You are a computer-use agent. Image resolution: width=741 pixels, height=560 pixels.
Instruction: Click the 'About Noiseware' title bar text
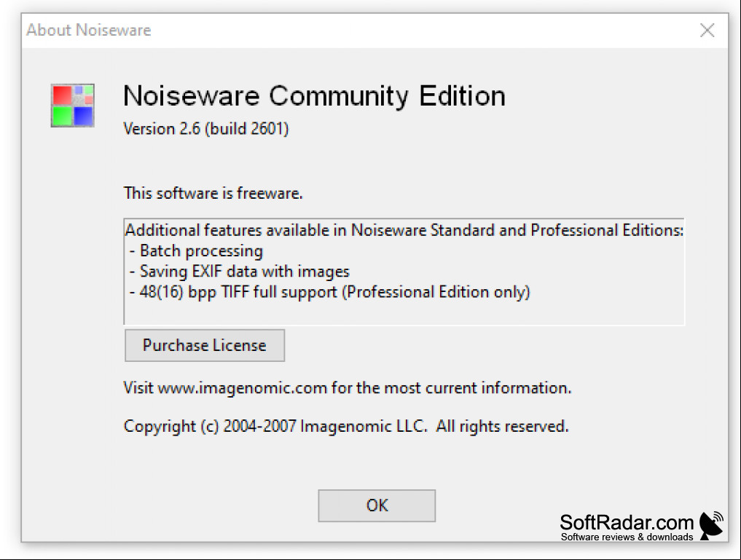89,30
